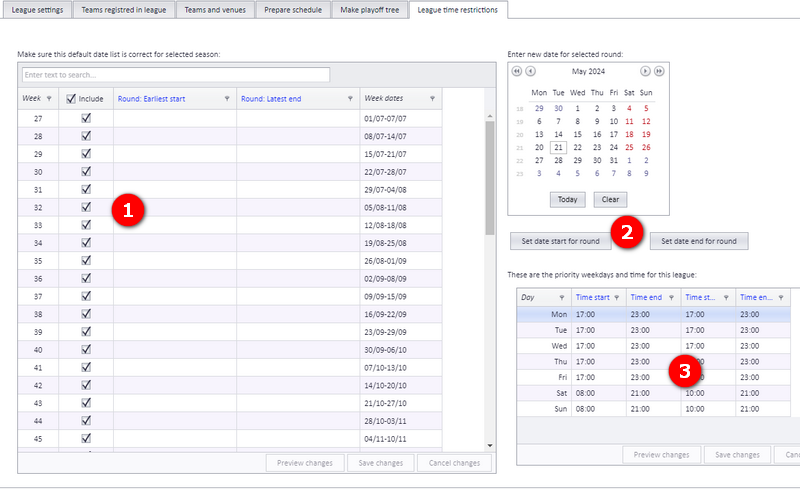Open filter for Round: Earliest start column
This screenshot has height=489, width=800.
pos(227,99)
